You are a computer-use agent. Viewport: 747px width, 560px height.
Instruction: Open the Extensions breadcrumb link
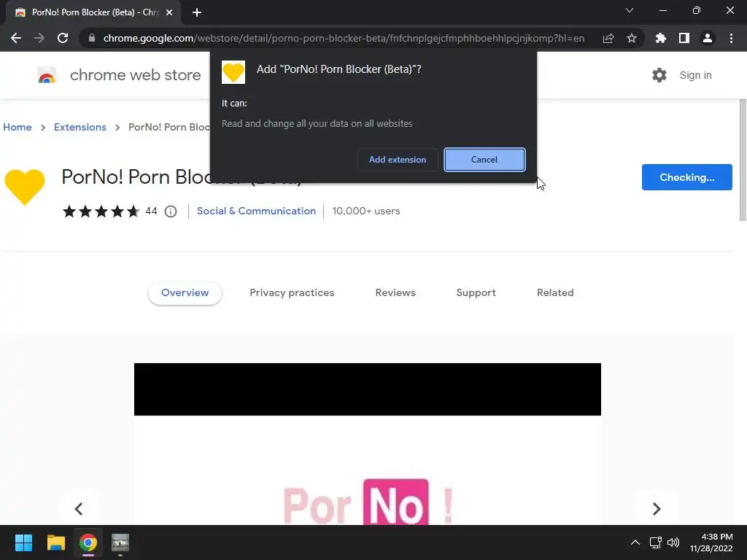pyautogui.click(x=80, y=127)
